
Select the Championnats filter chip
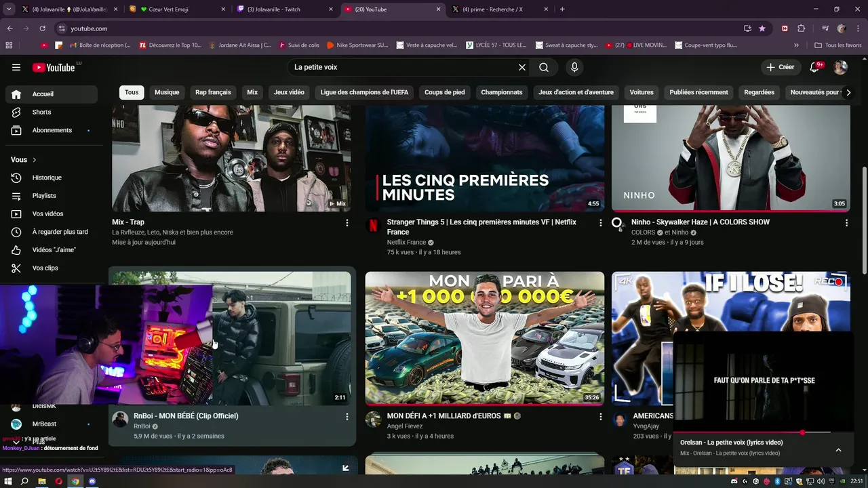(502, 92)
